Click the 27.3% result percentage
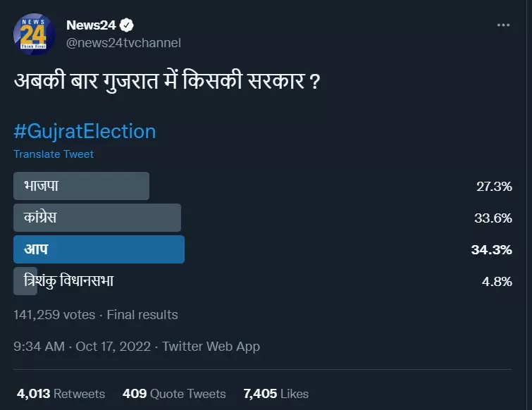This screenshot has width=532, height=410. click(x=494, y=187)
